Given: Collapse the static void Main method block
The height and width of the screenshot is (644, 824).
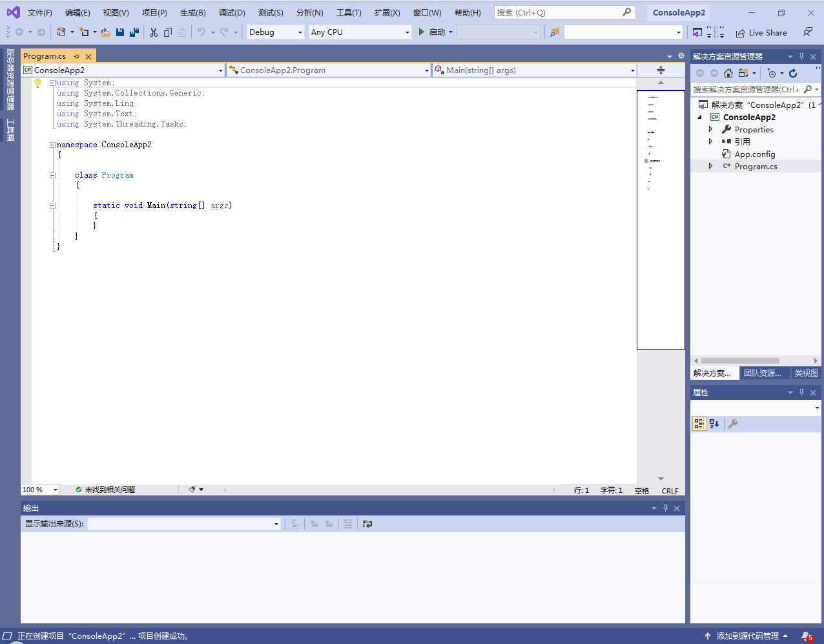Looking at the screenshot, I should click(52, 205).
